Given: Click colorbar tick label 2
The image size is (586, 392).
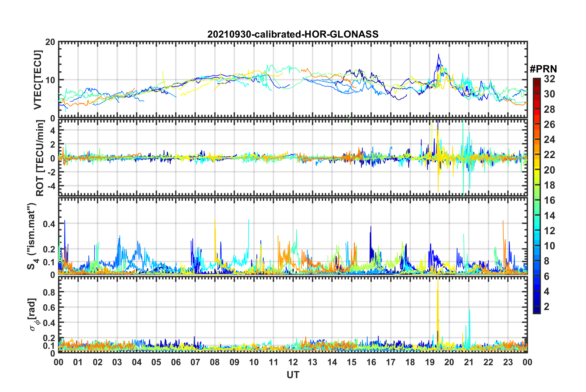Looking at the screenshot, I should click(547, 307).
